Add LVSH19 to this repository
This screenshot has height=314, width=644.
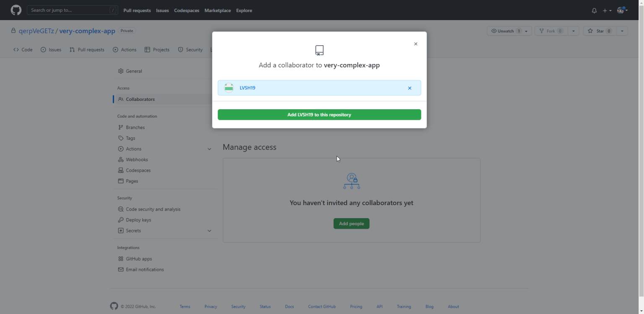click(319, 115)
